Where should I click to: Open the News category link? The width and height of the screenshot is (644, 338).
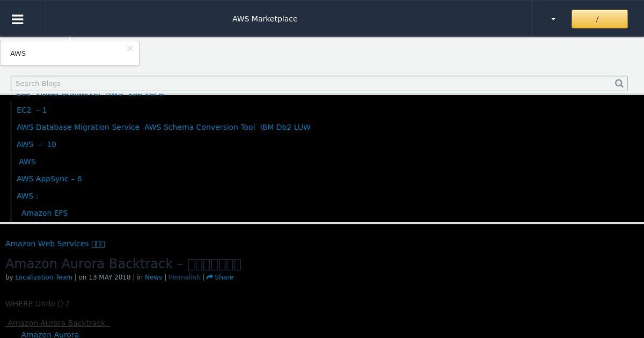153,277
